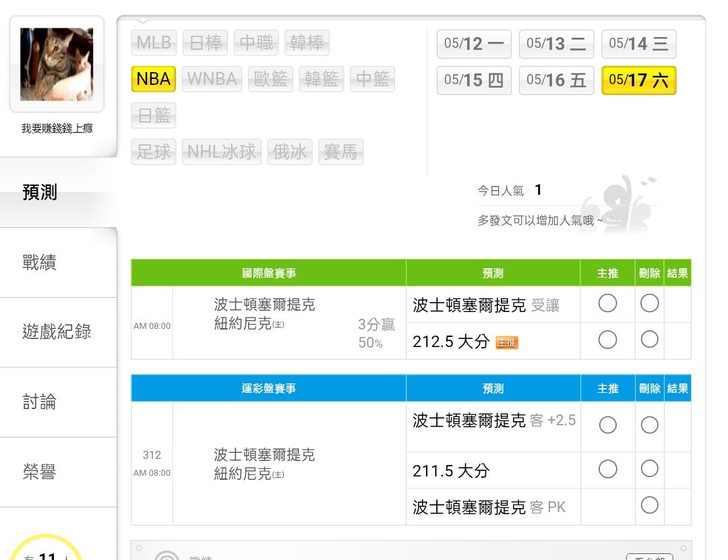Select the 日棒 league tab
The height and width of the screenshot is (560, 728).
pos(205,42)
